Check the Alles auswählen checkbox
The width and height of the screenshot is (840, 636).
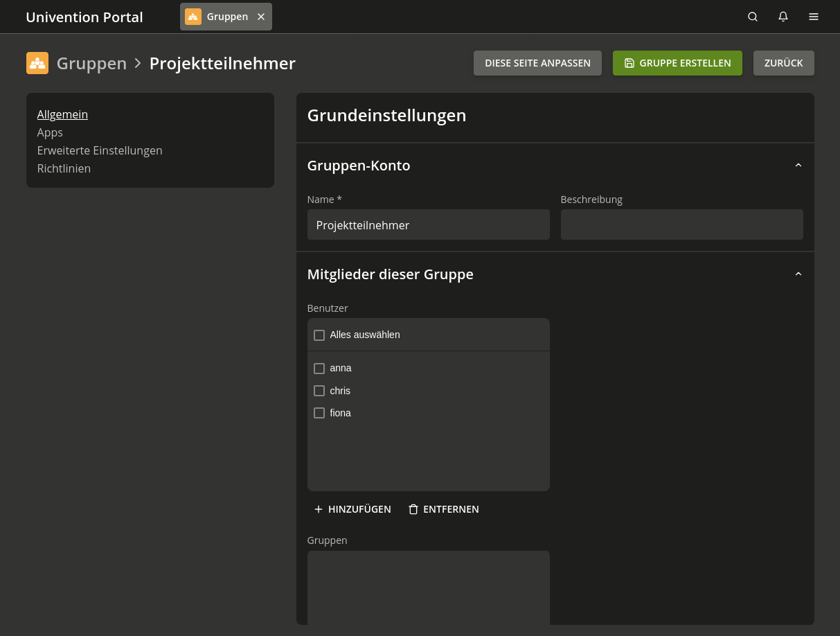(319, 335)
